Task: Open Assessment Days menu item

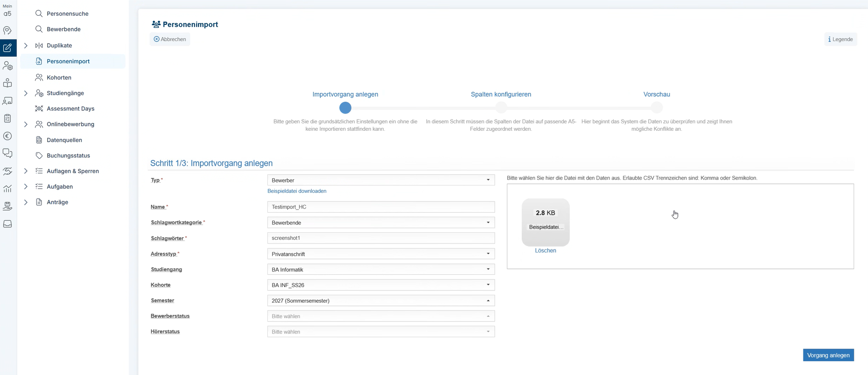Action: (x=70, y=109)
